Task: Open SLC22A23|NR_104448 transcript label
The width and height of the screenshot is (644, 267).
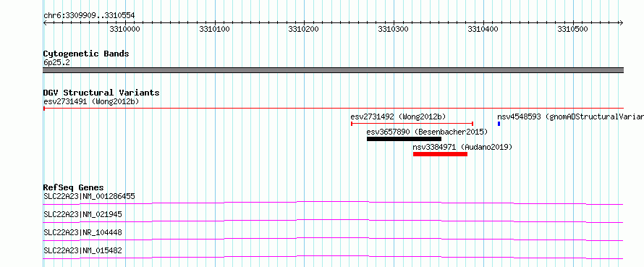Action: click(82, 232)
